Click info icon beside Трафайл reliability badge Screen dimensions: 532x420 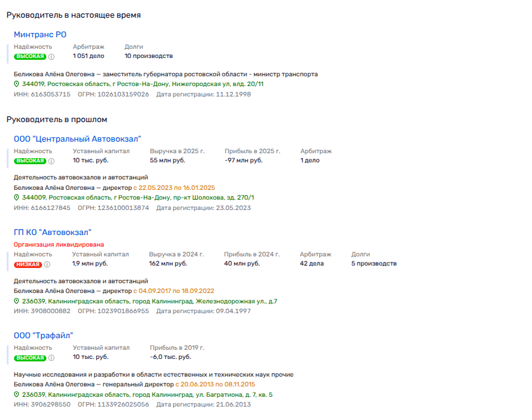tap(51, 358)
